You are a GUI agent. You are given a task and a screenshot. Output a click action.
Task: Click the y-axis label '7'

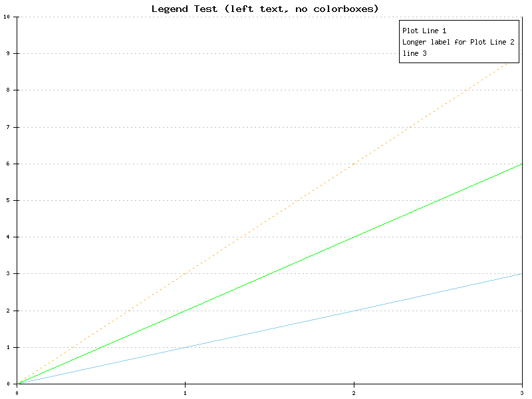point(8,127)
